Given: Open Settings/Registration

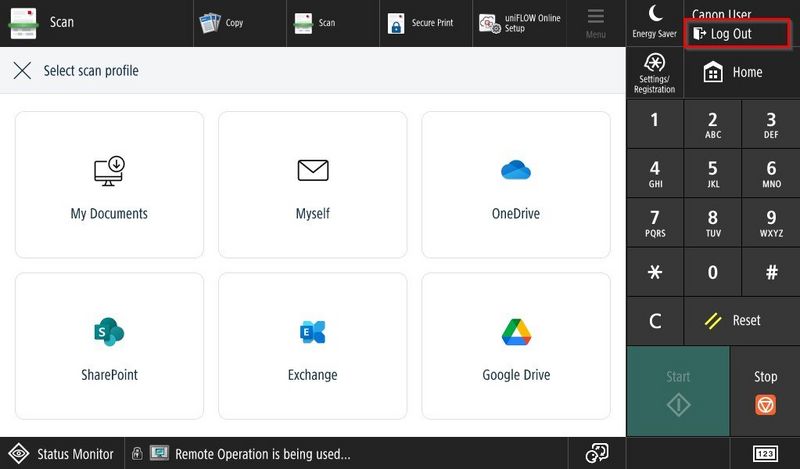Looking at the screenshot, I should tap(655, 72).
